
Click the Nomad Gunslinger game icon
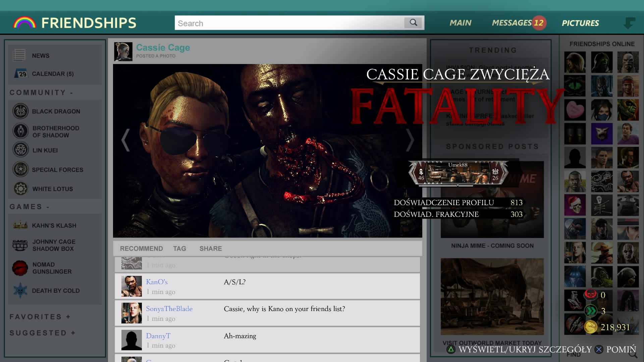[20, 268]
